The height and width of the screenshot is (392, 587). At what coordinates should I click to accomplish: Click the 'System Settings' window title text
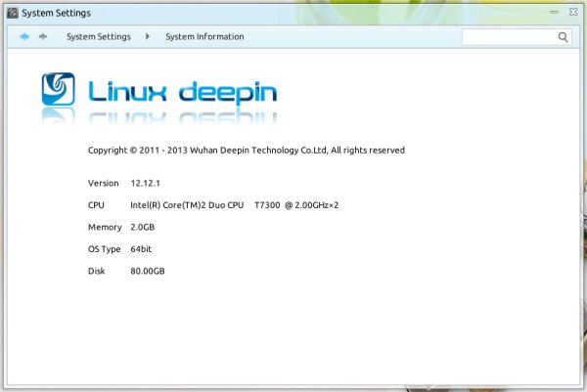[x=56, y=13]
